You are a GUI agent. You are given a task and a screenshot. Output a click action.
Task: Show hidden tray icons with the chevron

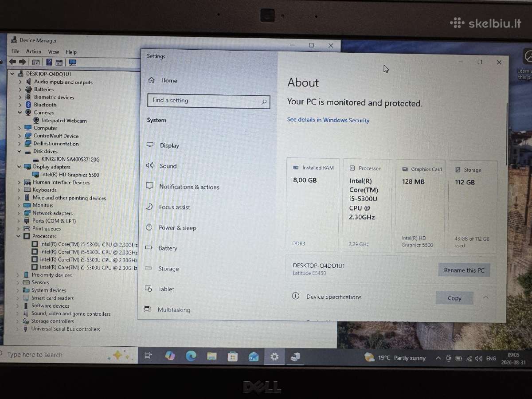coord(438,358)
